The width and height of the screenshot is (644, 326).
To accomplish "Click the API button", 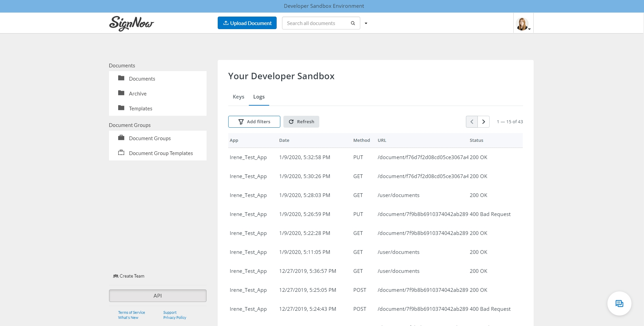I will [158, 296].
